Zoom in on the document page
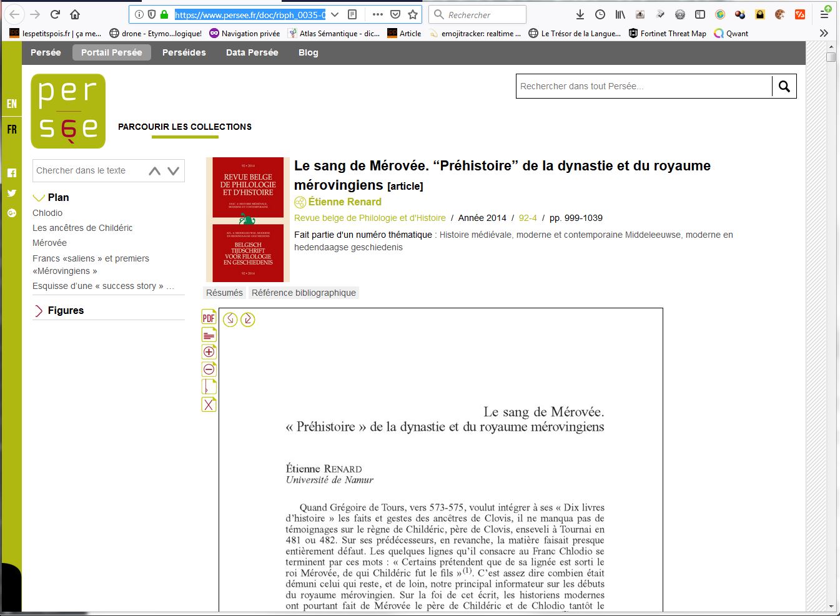840x616 pixels. [x=209, y=352]
